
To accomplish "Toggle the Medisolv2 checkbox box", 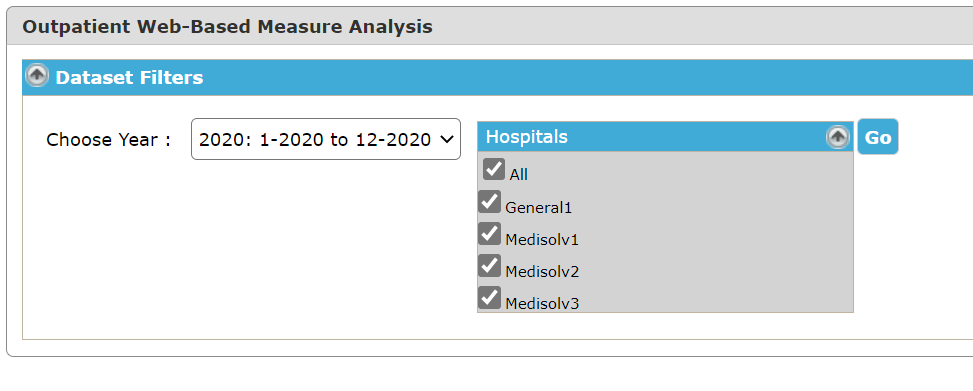I will pyautogui.click(x=490, y=266).
